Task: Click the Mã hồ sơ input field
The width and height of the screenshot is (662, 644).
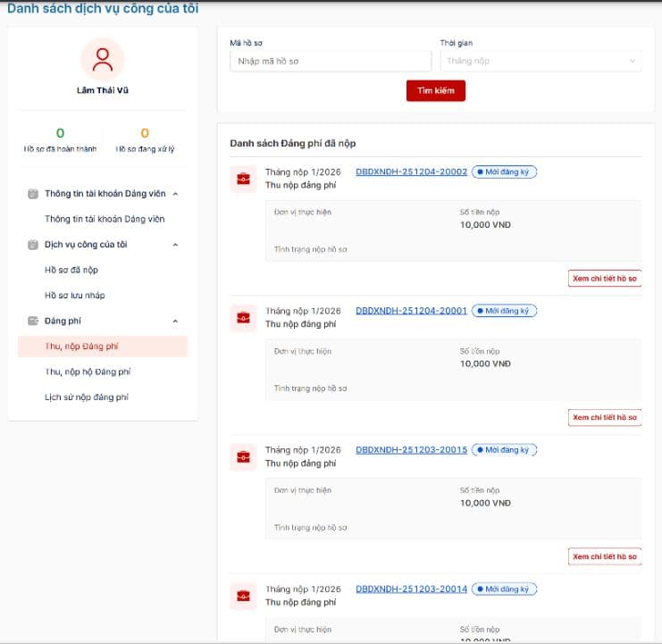Action: pos(331,62)
